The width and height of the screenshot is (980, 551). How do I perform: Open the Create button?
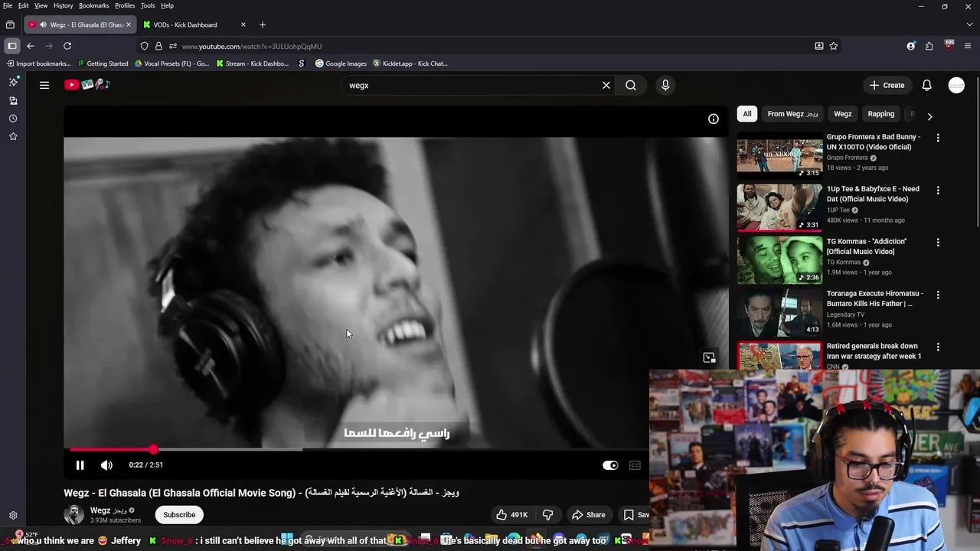[x=887, y=85]
